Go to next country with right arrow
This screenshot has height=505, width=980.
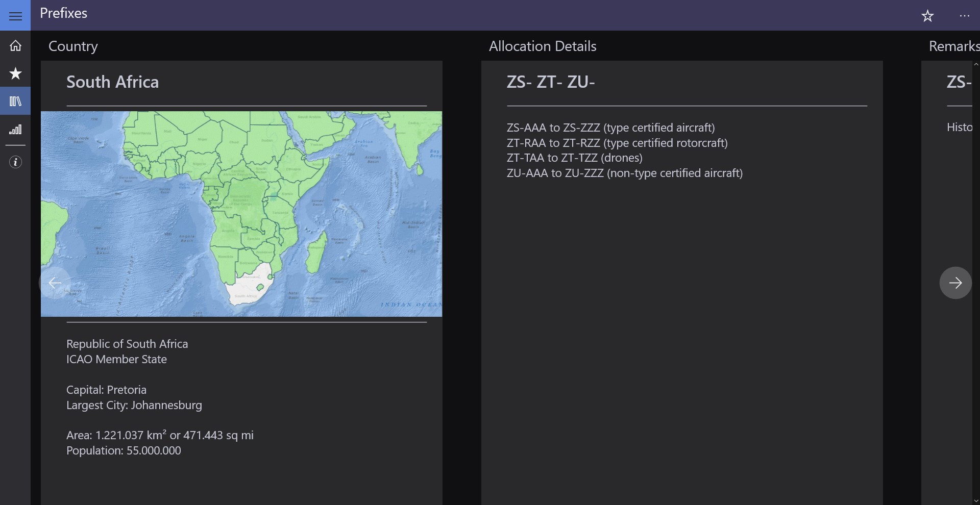(x=955, y=283)
